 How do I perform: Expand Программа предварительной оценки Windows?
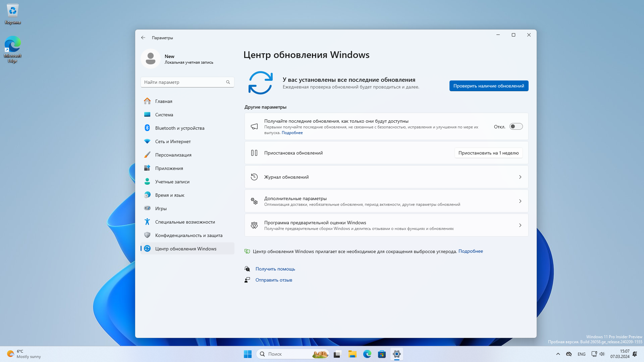point(520,225)
